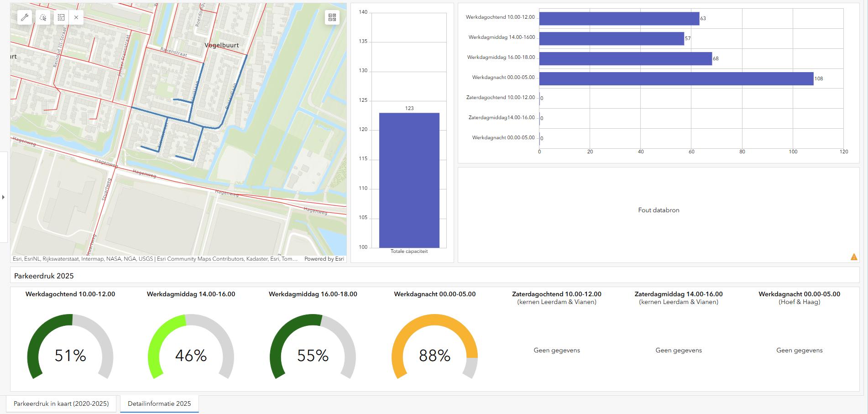The width and height of the screenshot is (868, 414).
Task: Click the orange data source warning icon
Action: (x=854, y=257)
